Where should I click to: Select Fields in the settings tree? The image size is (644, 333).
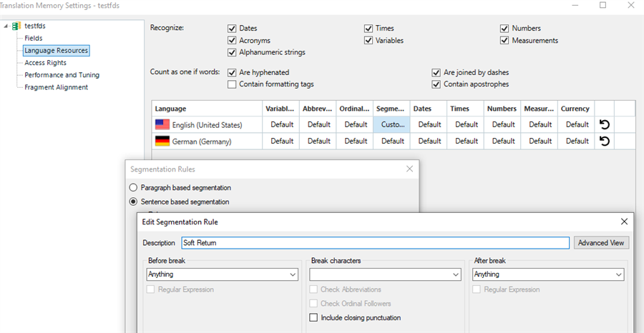pos(34,39)
